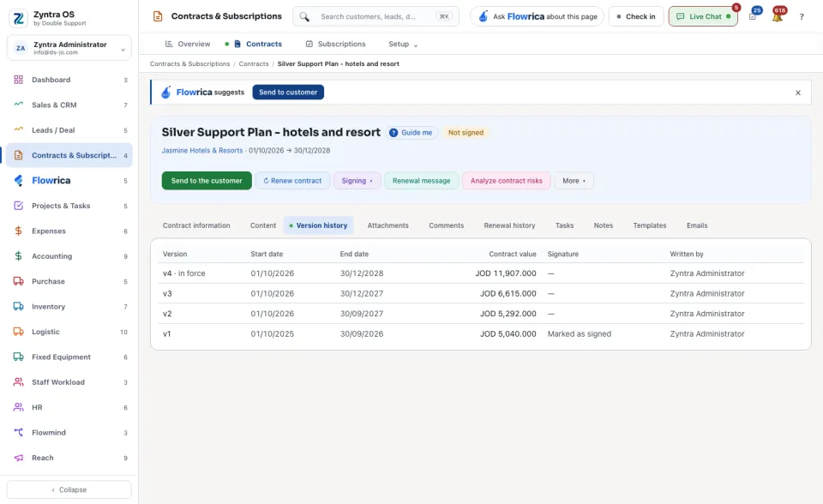Open Dashboard from the sidebar icon

pyautogui.click(x=18, y=80)
